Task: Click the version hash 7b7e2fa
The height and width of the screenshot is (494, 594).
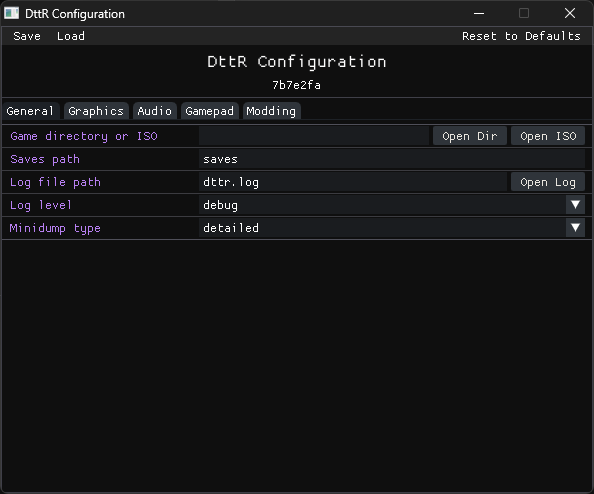Action: point(297,85)
